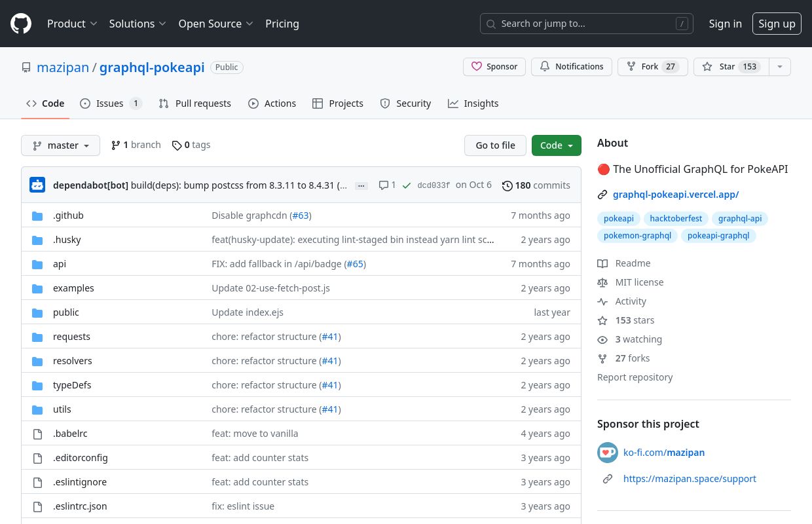Click the Sign in link
This screenshot has width=812, height=524.
726,24
